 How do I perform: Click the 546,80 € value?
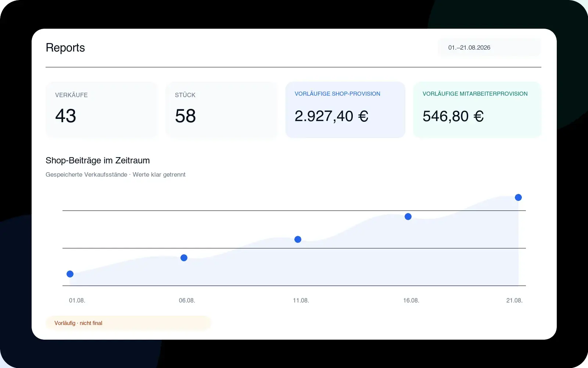point(453,116)
